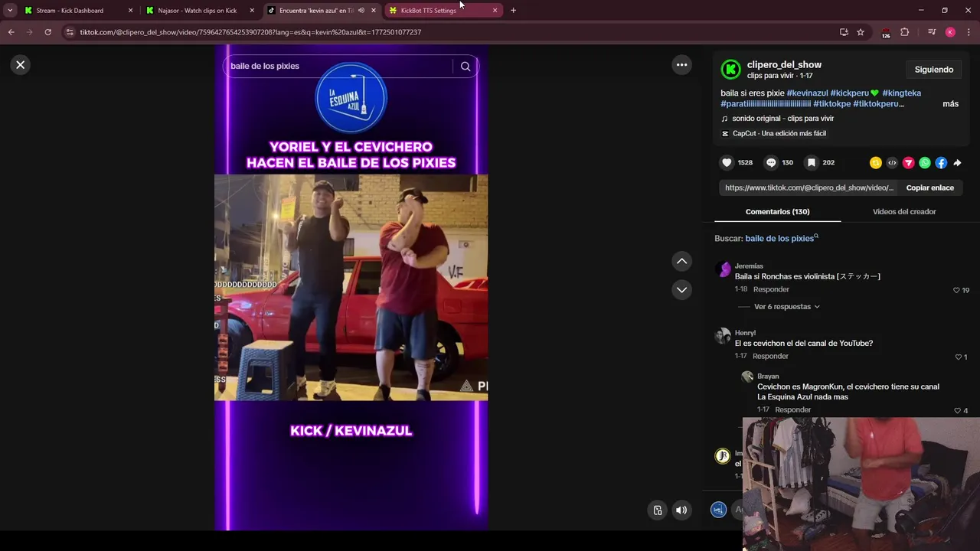Open more share options arrow
The width and height of the screenshot is (980, 551).
(957, 163)
